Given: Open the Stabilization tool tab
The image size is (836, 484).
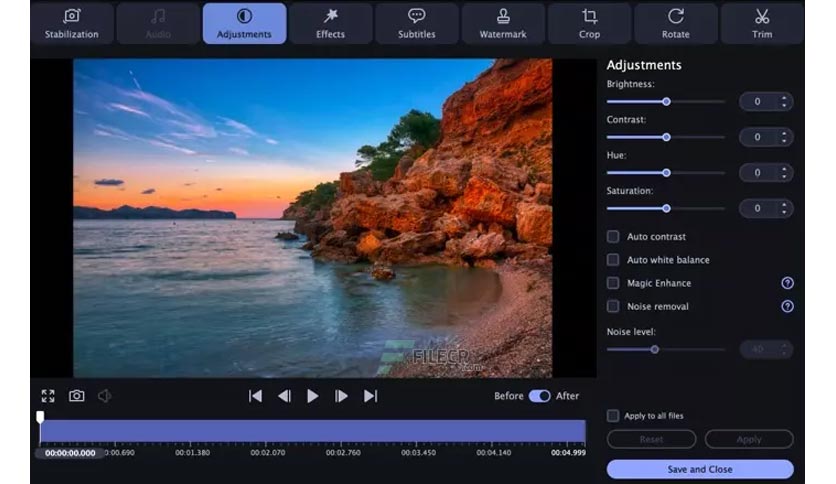Looking at the screenshot, I should click(x=72, y=24).
